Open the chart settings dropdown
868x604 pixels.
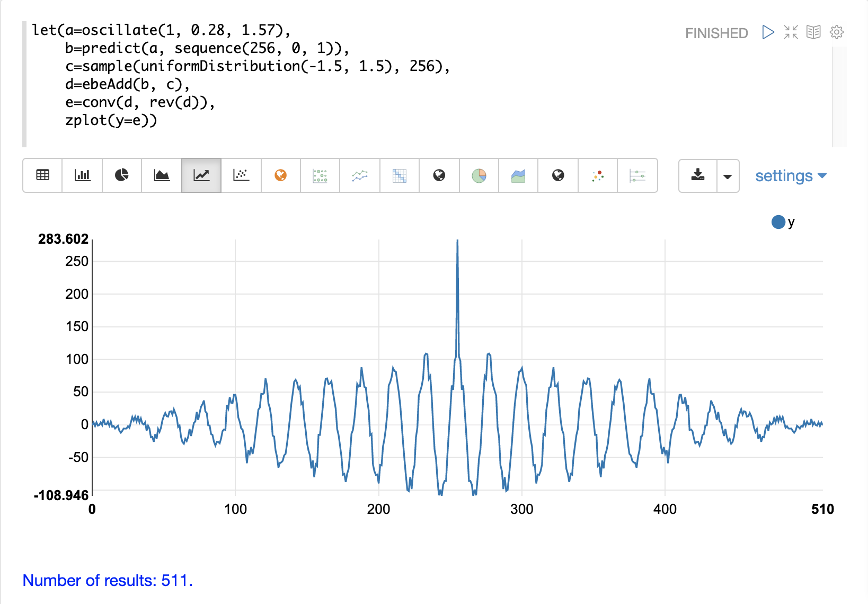pyautogui.click(x=790, y=176)
